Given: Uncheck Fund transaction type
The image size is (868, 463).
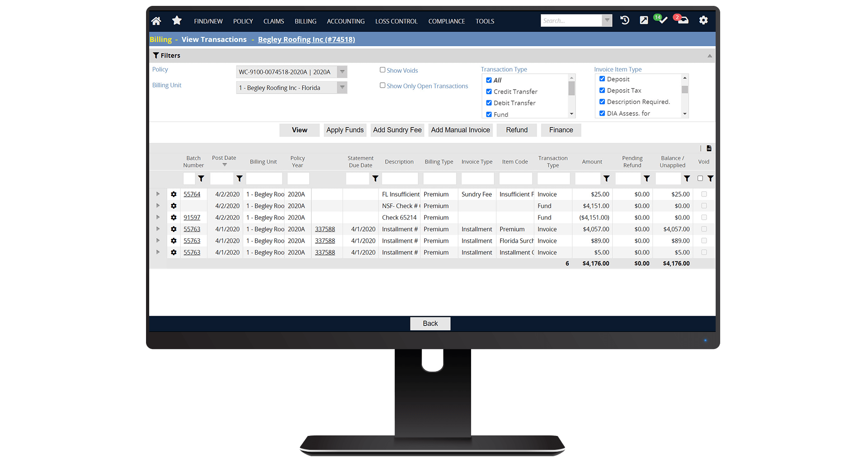Looking at the screenshot, I should pos(489,114).
